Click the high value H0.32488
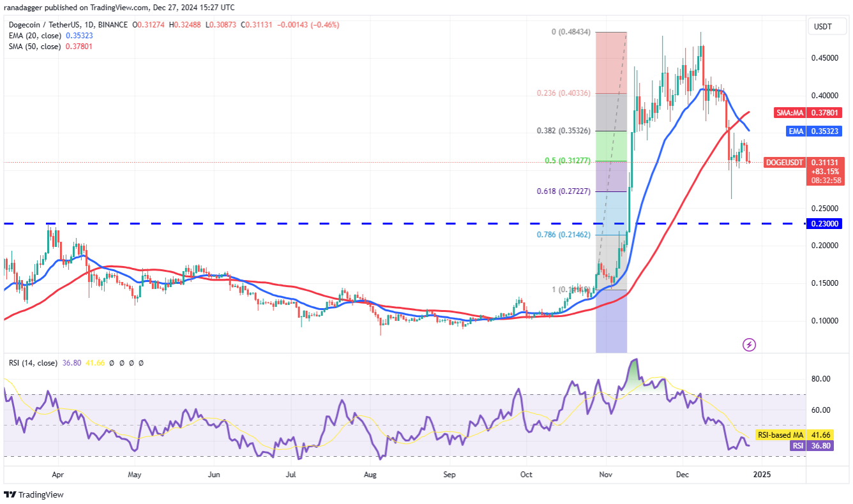 point(186,25)
